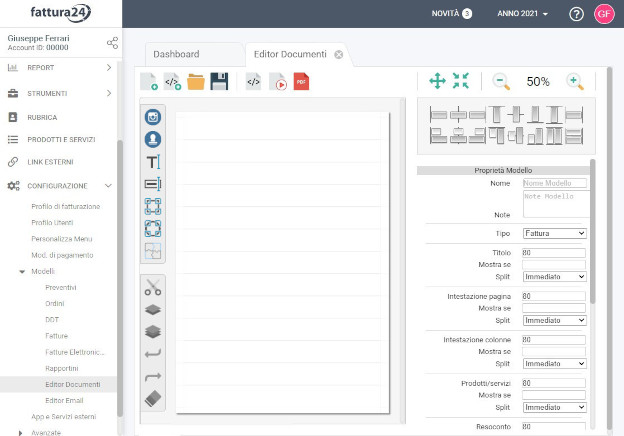Screen dimensions: 624x436
Task: Click the stacked layers order icon
Action: [x=153, y=331]
